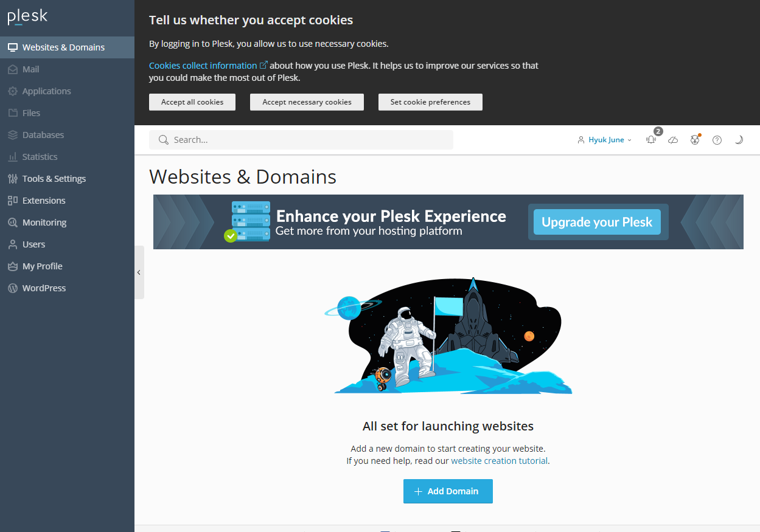Click the Monitoring magnifier icon
Image resolution: width=760 pixels, height=532 pixels.
pyautogui.click(x=12, y=223)
